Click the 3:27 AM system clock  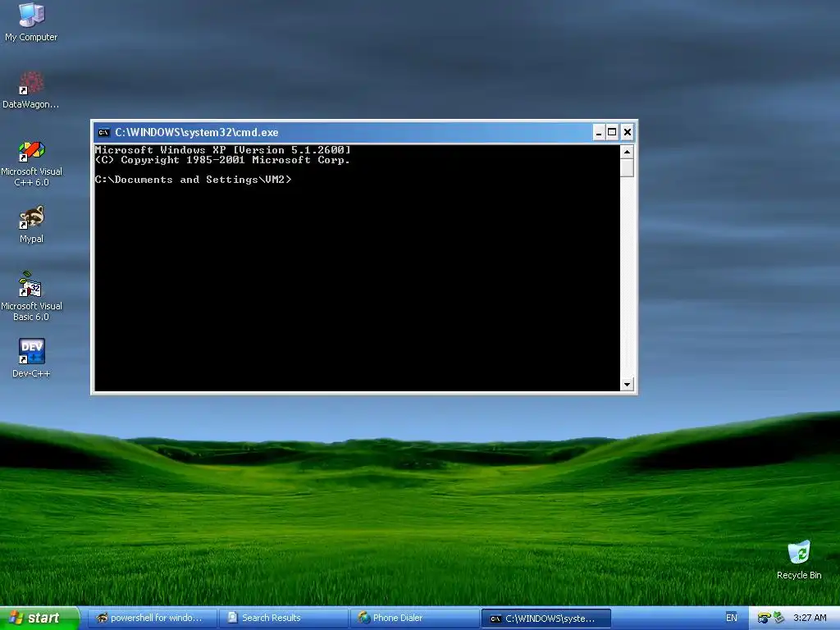click(810, 618)
